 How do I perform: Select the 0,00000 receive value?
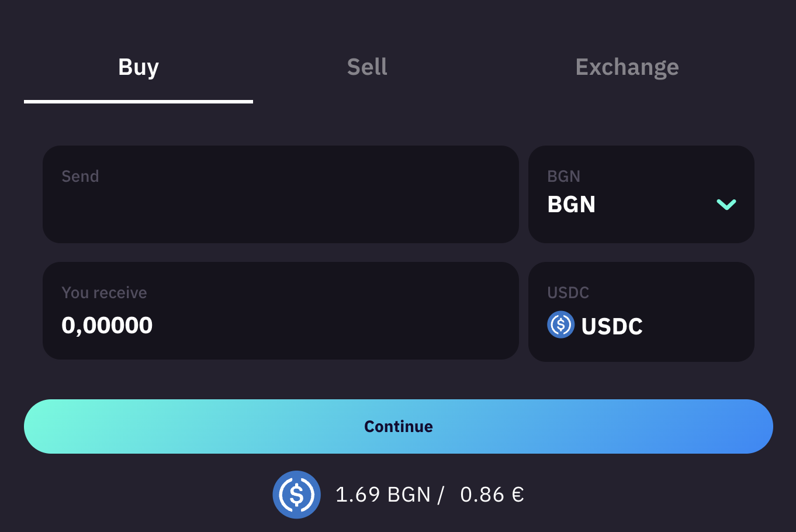[107, 325]
